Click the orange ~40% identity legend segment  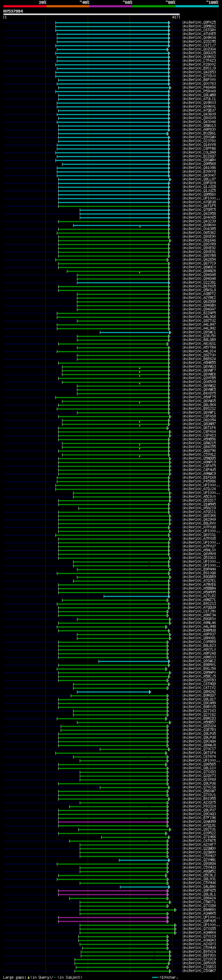pyautogui.click(x=68, y=6)
